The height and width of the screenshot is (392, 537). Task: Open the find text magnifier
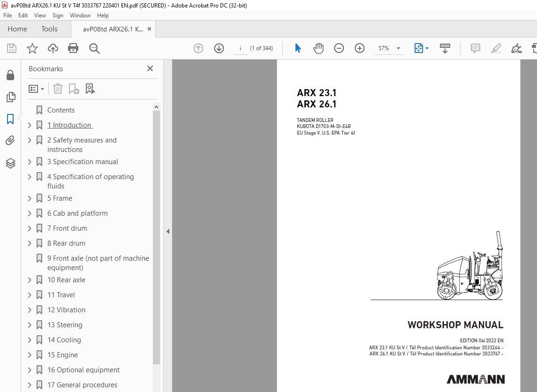[x=94, y=48]
